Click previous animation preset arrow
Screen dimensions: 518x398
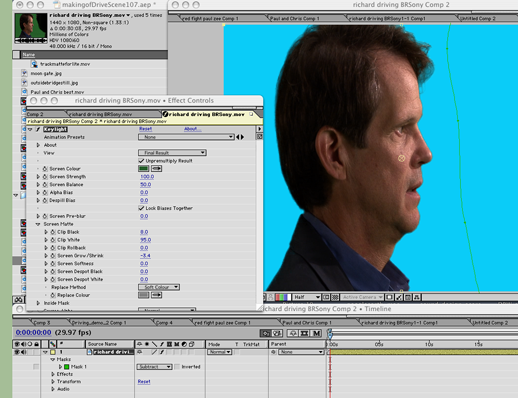tap(238, 137)
